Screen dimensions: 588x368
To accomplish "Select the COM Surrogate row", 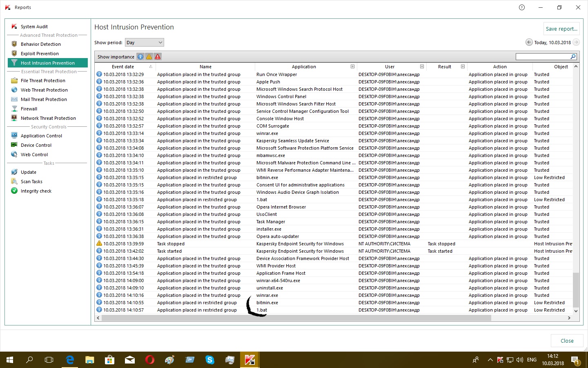I will tap(334, 126).
